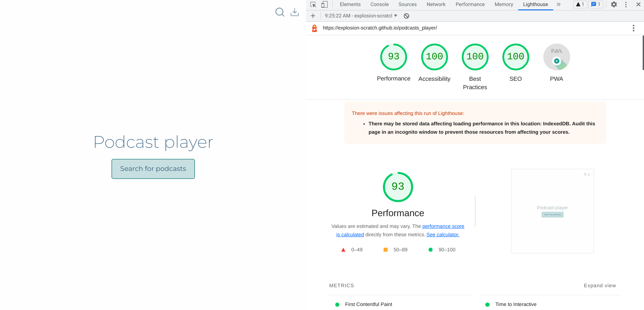Toggle the device toolbar icon

tap(324, 4)
